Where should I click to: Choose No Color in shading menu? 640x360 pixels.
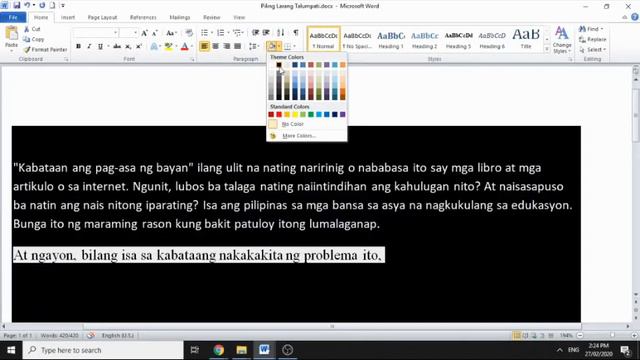pos(307,124)
